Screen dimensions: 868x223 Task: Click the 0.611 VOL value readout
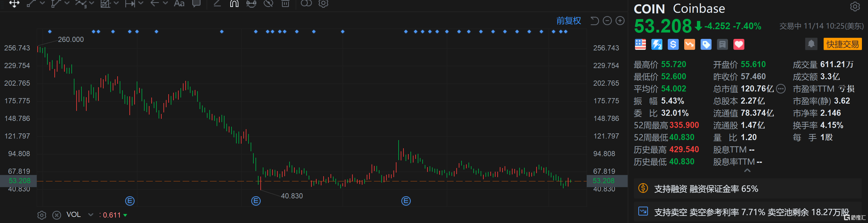112,215
